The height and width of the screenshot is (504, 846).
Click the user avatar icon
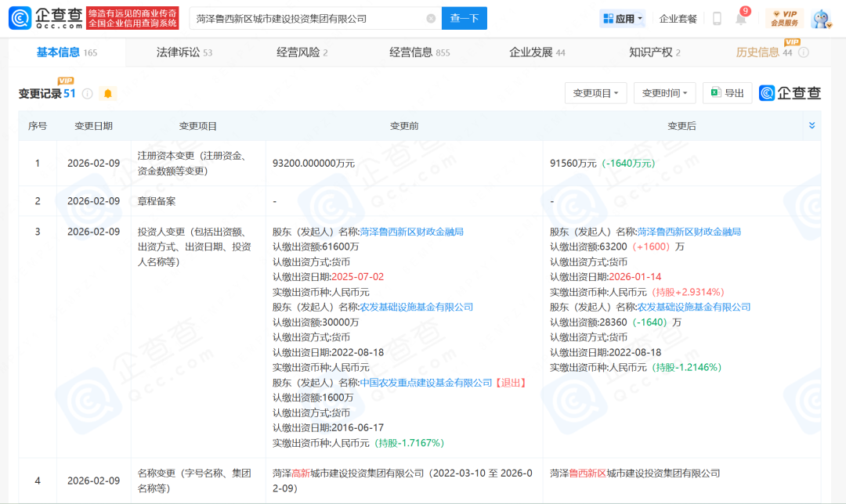pyautogui.click(x=820, y=19)
